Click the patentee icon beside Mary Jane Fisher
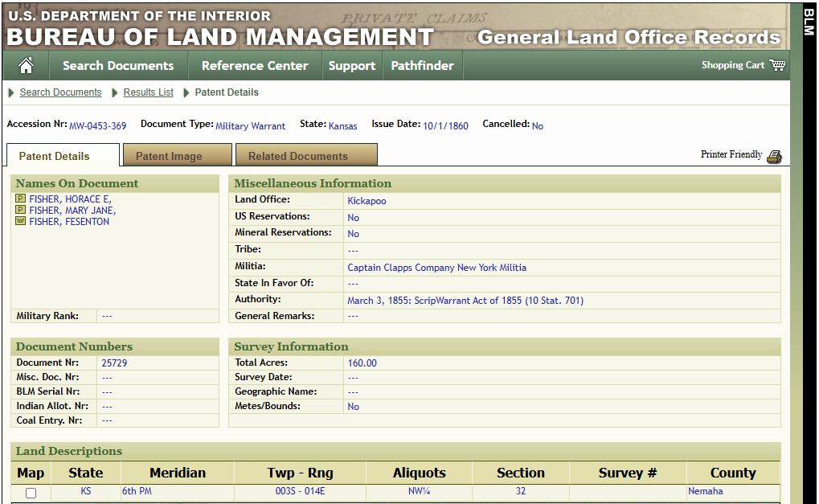Viewport: 819px width, 504px height. click(20, 211)
